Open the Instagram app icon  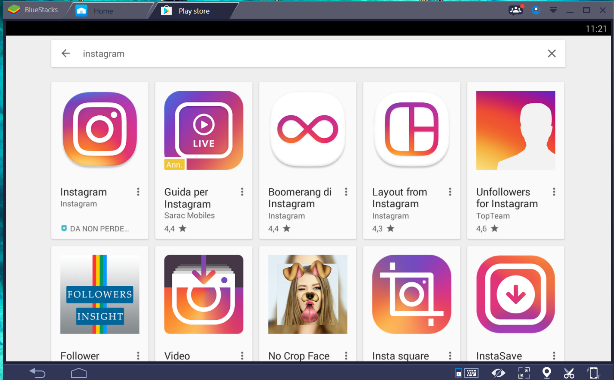point(100,130)
